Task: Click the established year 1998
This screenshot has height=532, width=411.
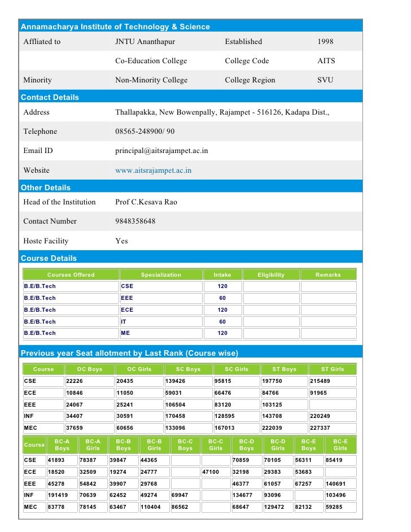Action: tap(326, 41)
